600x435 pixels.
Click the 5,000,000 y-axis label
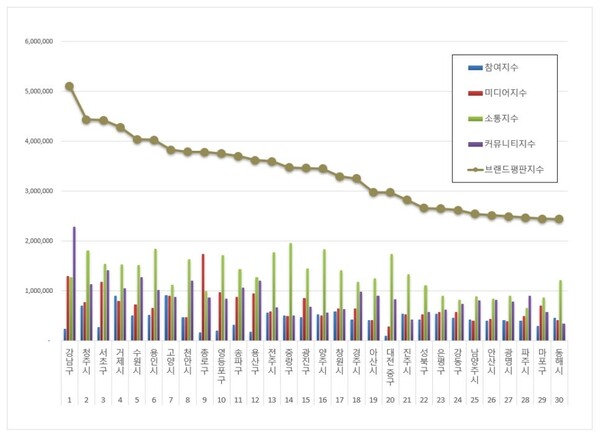coord(39,91)
